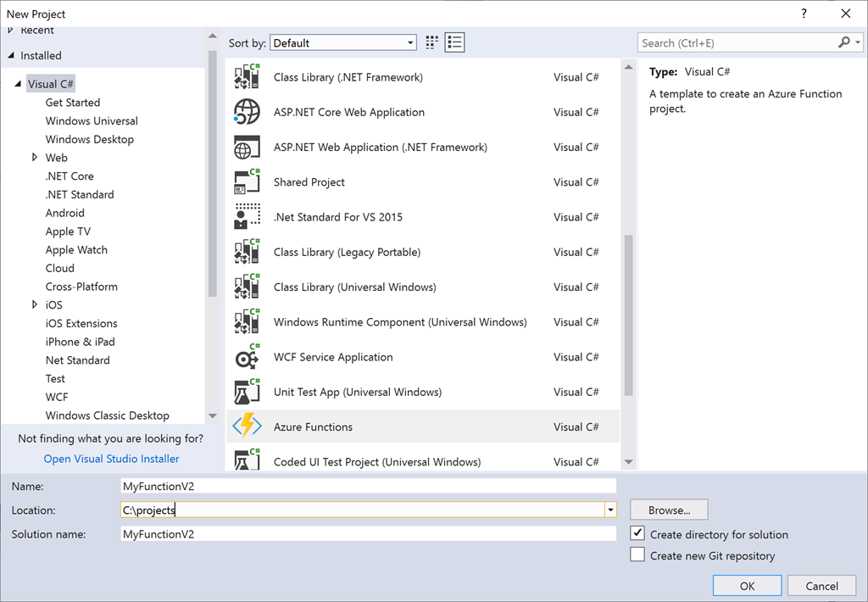This screenshot has width=868, height=602.
Task: Expand the iOS tree node
Action: [x=35, y=304]
